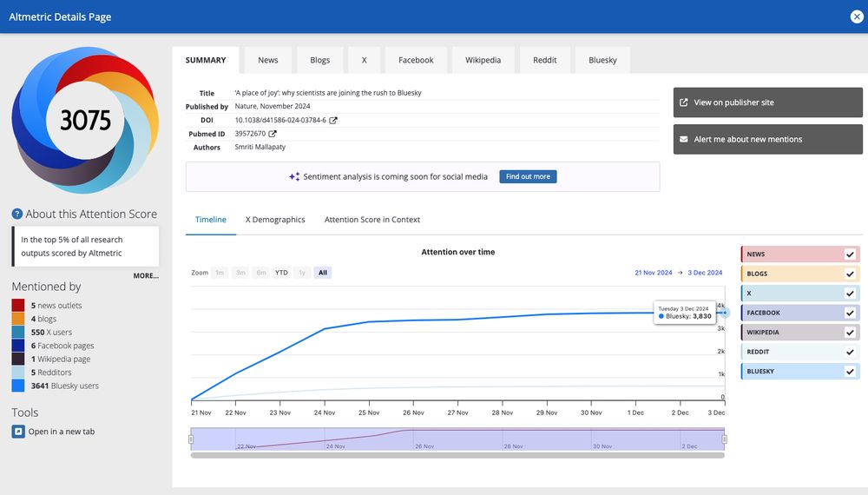
Task: Open the Wikipedia tab
Action: point(483,60)
